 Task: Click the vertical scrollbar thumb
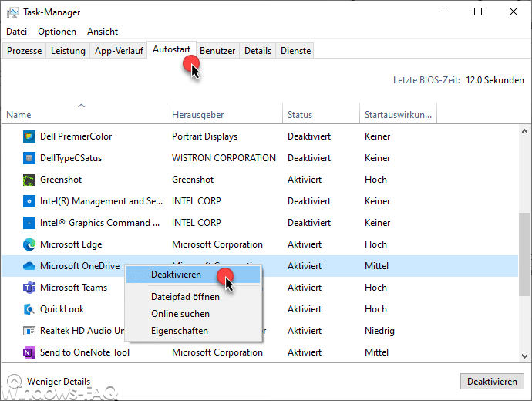[x=524, y=254]
